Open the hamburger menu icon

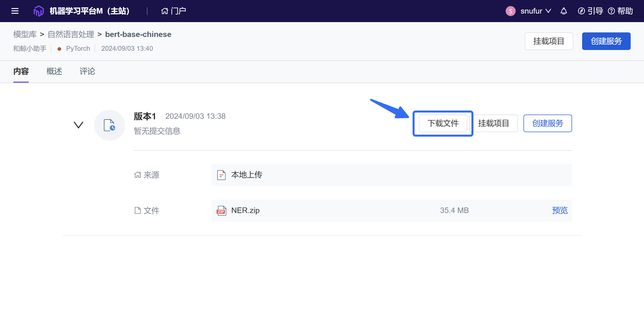15,11
